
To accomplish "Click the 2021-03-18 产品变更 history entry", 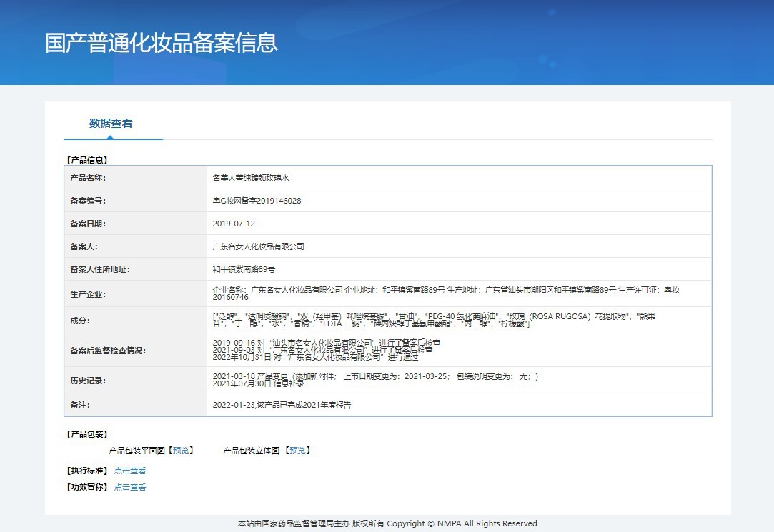I will [376, 377].
